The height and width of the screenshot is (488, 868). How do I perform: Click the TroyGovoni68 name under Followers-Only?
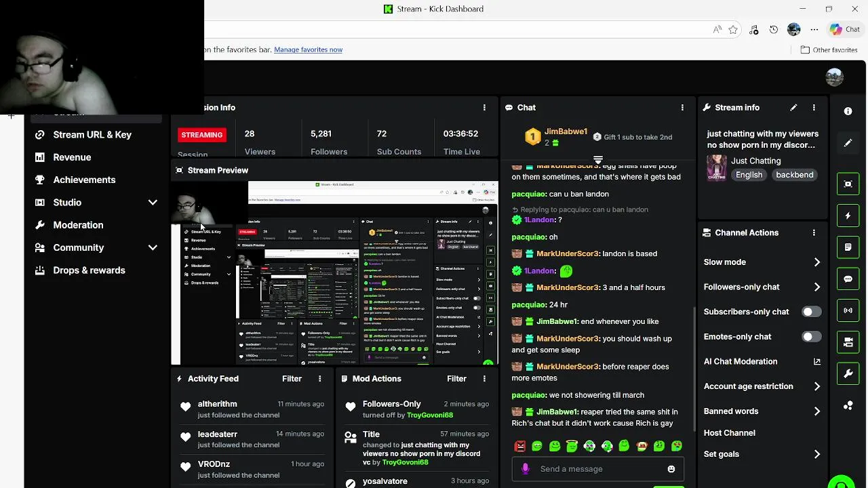(x=429, y=415)
